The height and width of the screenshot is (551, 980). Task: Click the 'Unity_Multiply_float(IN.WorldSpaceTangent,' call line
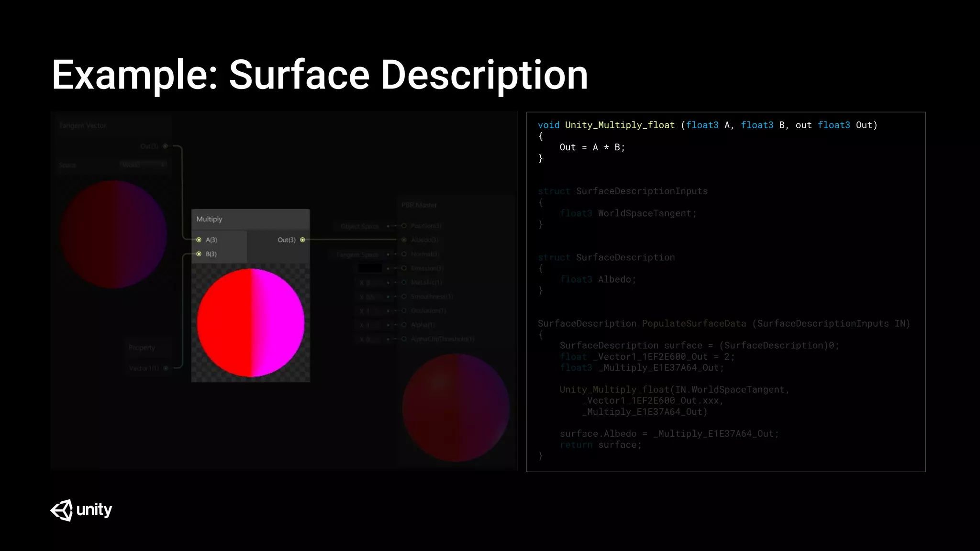point(675,389)
